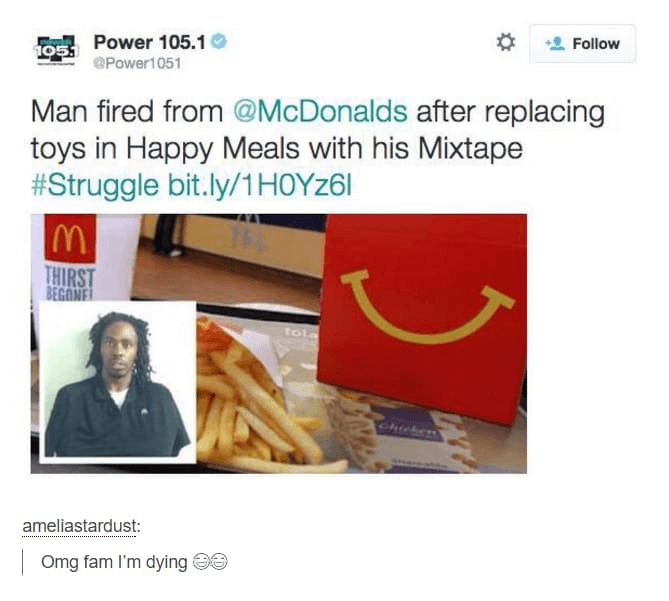Open the Power 105.1 display name
Image resolution: width=669 pixels, height=601 pixels.
pos(150,42)
